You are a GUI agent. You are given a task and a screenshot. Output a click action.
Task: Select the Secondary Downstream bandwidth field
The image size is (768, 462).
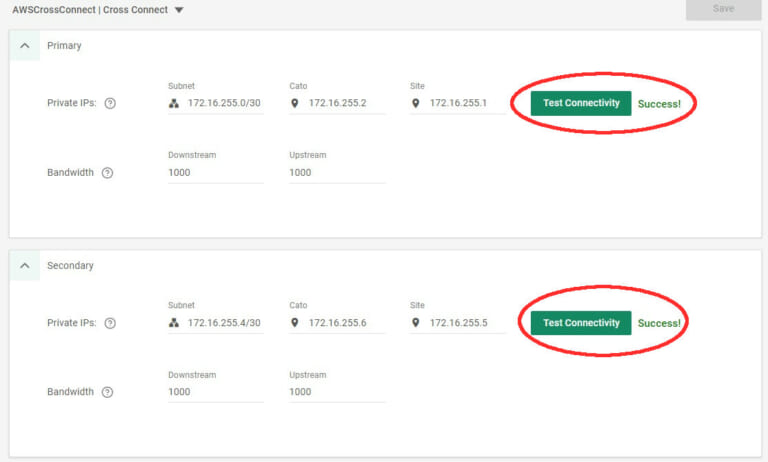(215, 392)
